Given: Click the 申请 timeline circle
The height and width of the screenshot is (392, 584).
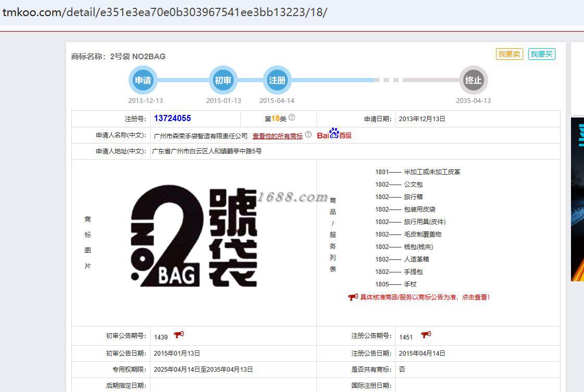Looking at the screenshot, I should (x=143, y=80).
